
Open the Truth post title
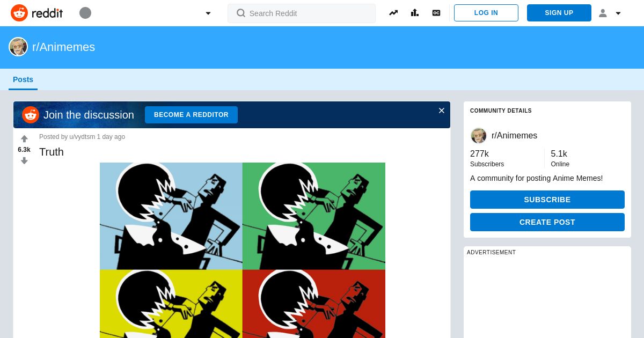tap(52, 152)
